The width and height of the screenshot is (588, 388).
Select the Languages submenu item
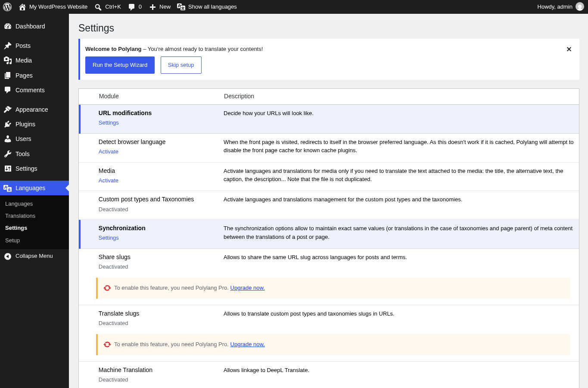pyautogui.click(x=19, y=204)
